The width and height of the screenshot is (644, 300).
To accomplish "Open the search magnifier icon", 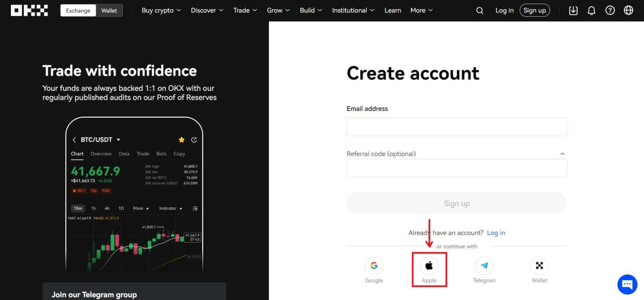I will pyautogui.click(x=479, y=10).
